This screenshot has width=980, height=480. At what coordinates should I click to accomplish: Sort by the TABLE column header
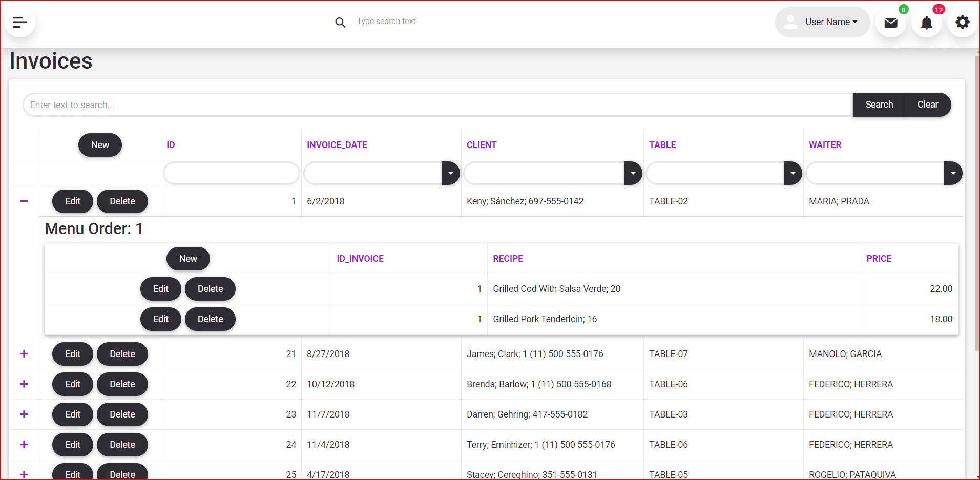tap(662, 145)
